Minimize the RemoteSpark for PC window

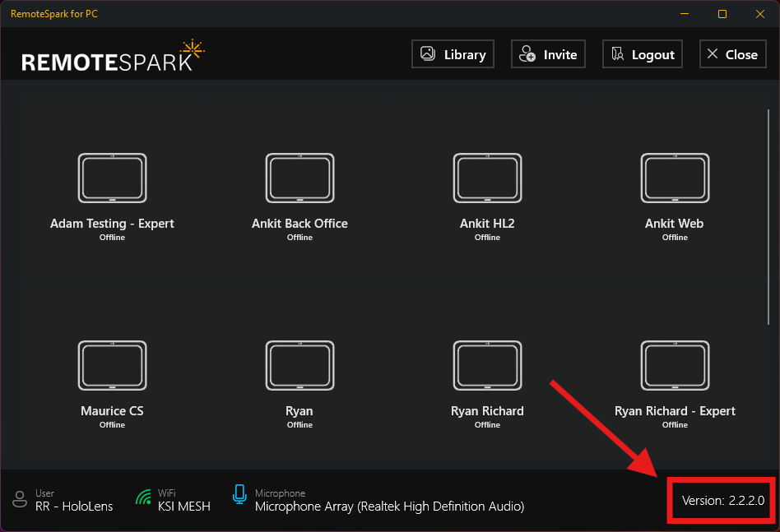685,14
